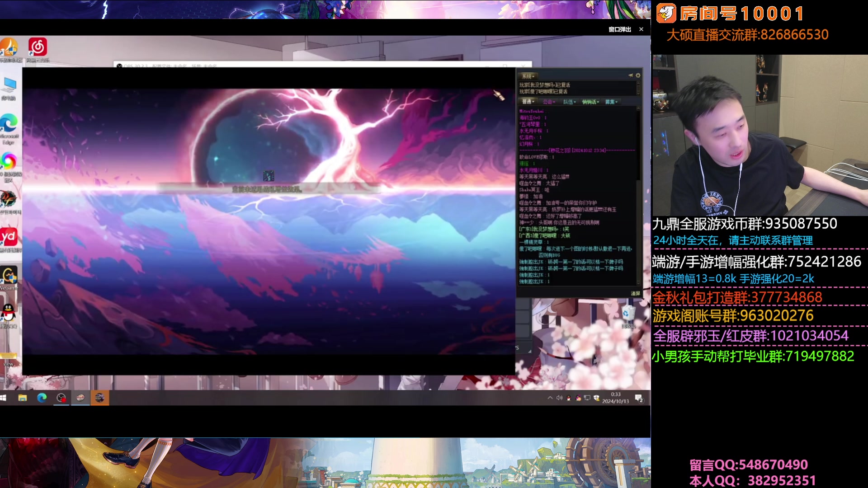Click the room number 房间号10001 text
The height and width of the screenshot is (488, 868).
coord(742,14)
